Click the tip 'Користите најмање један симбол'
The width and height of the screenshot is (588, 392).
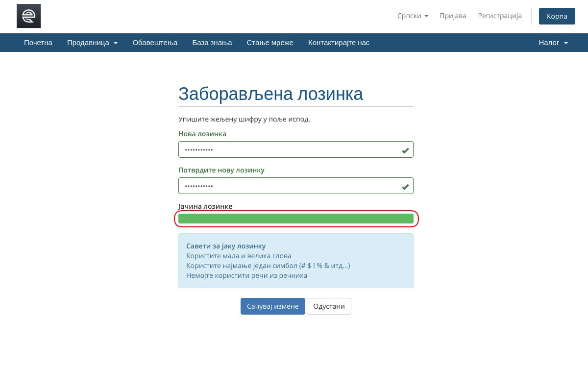268,266
